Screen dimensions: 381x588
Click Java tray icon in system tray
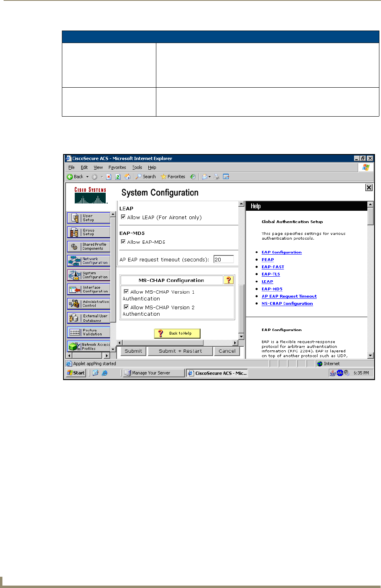pyautogui.click(x=333, y=373)
